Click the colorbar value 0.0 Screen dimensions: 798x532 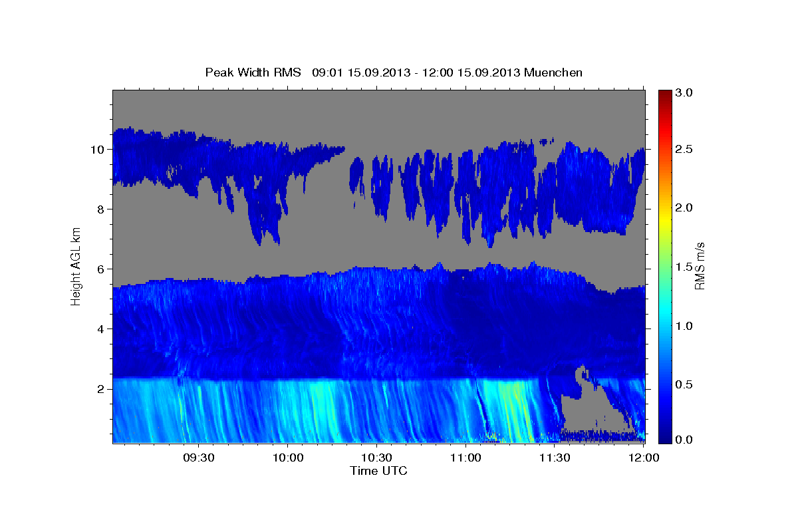[684, 440]
